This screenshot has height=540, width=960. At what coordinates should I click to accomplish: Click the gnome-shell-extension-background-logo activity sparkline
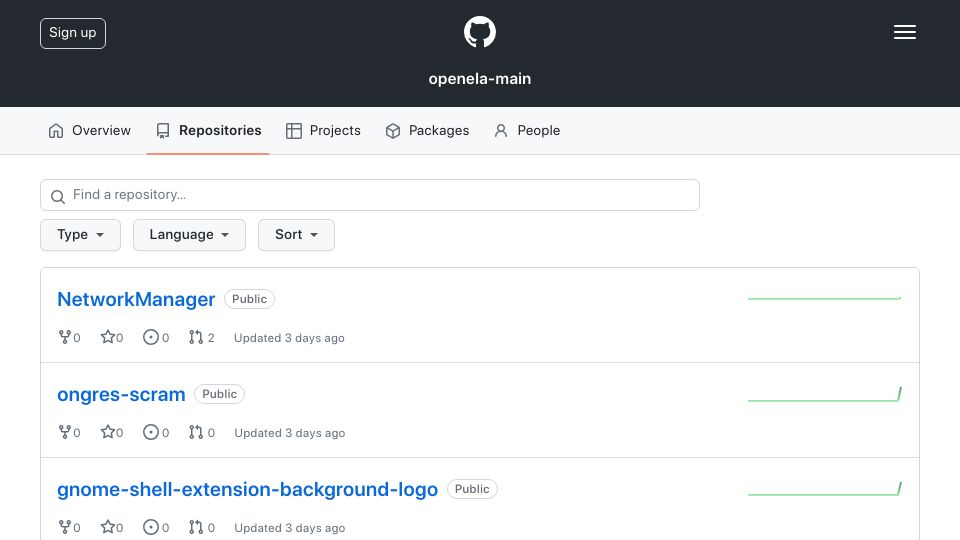point(824,489)
